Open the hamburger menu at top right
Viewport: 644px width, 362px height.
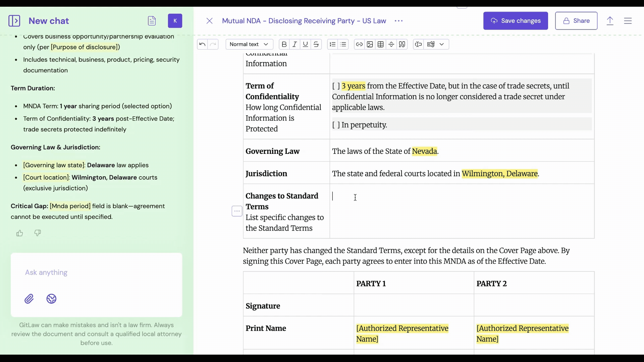click(x=628, y=21)
